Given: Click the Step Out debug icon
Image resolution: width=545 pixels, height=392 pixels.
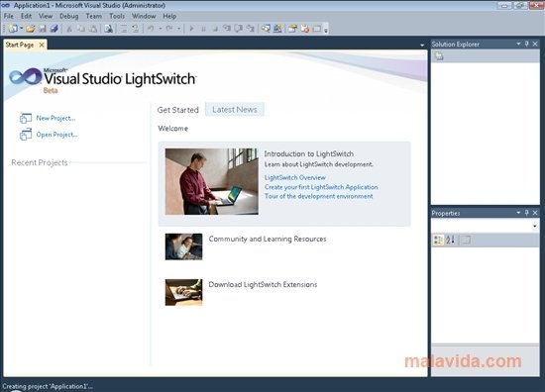Looking at the screenshot, I should [x=251, y=29].
